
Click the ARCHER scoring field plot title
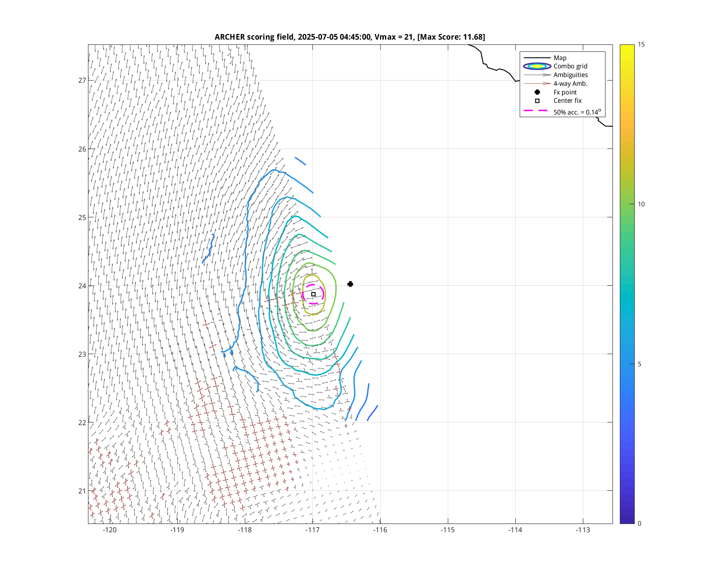(x=350, y=37)
